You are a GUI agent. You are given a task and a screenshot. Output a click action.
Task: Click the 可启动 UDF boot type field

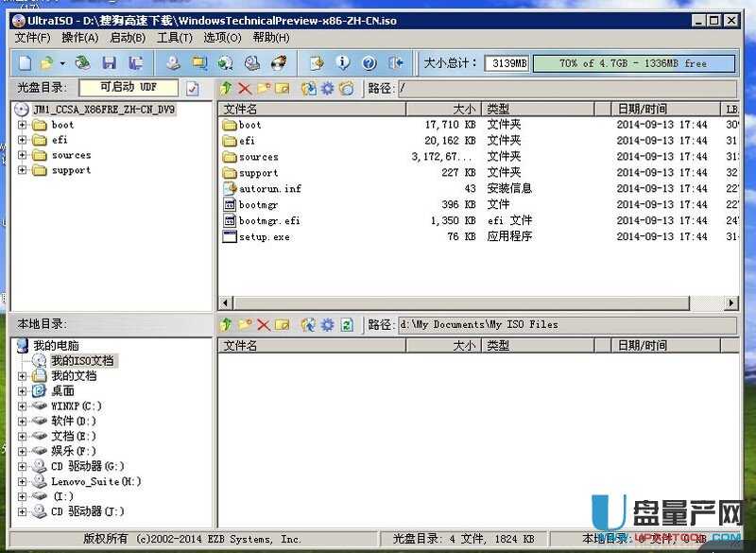click(x=129, y=88)
